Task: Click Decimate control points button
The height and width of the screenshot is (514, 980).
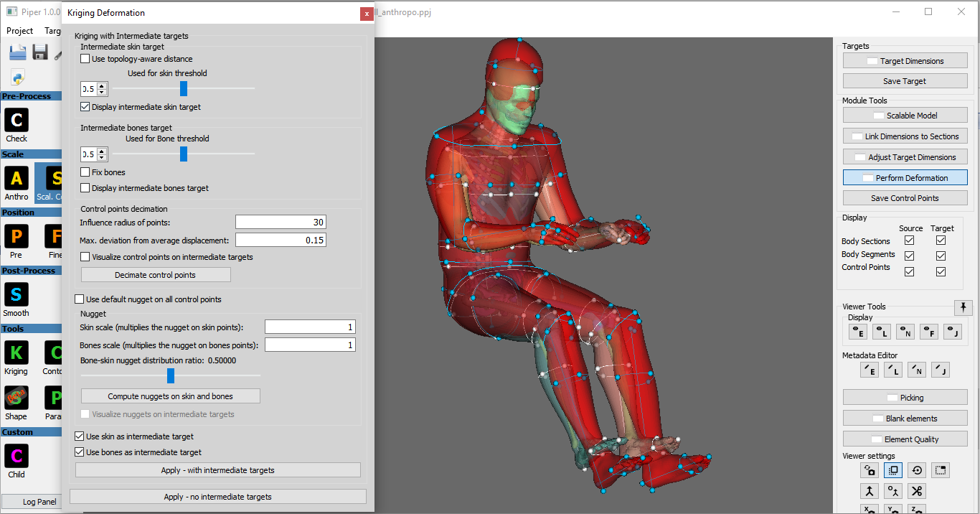Action: tap(156, 275)
